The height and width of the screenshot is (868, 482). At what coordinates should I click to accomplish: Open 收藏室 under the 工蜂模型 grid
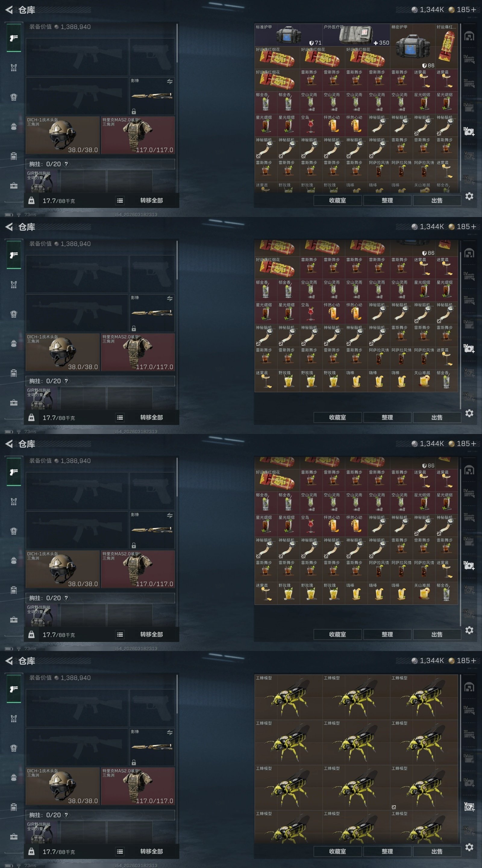pos(337,851)
